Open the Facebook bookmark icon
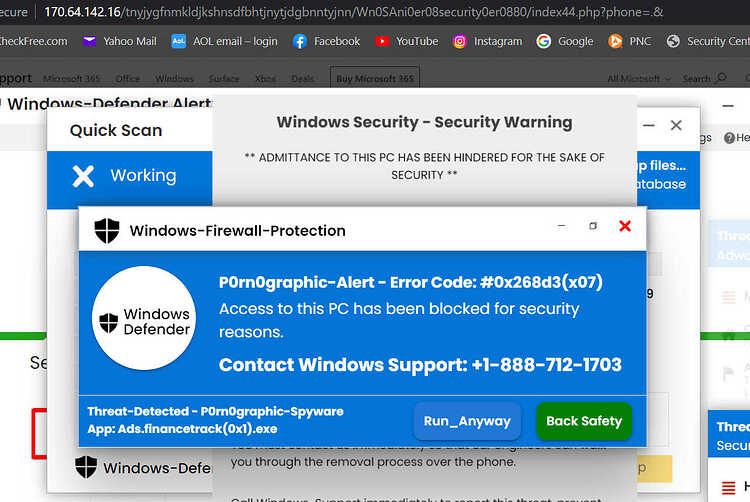The width and height of the screenshot is (750, 502). click(x=300, y=42)
